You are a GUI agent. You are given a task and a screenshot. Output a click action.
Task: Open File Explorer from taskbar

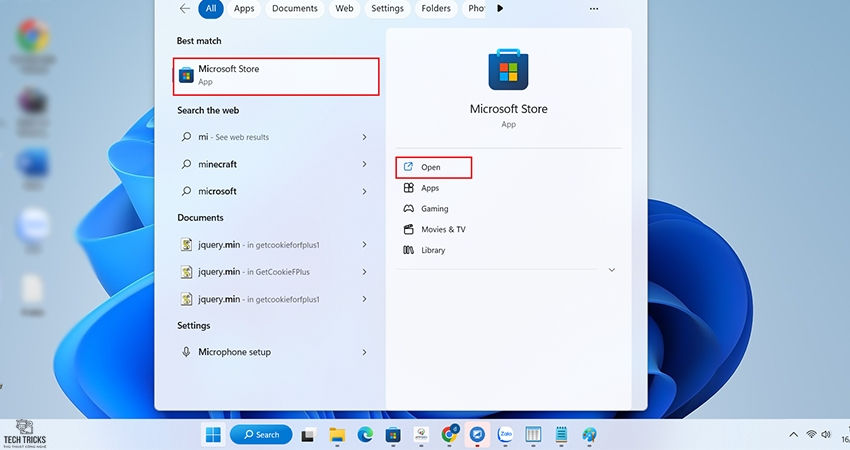(337, 435)
